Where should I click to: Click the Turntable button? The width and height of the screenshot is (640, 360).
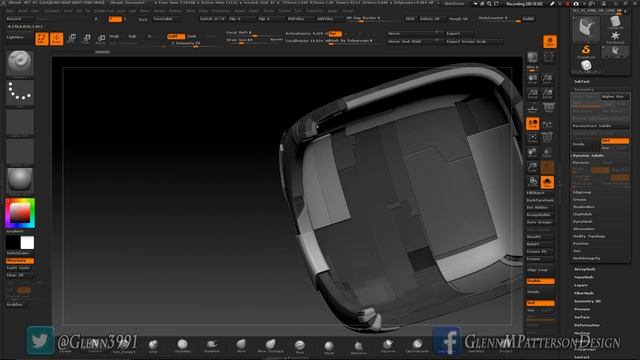(165, 19)
